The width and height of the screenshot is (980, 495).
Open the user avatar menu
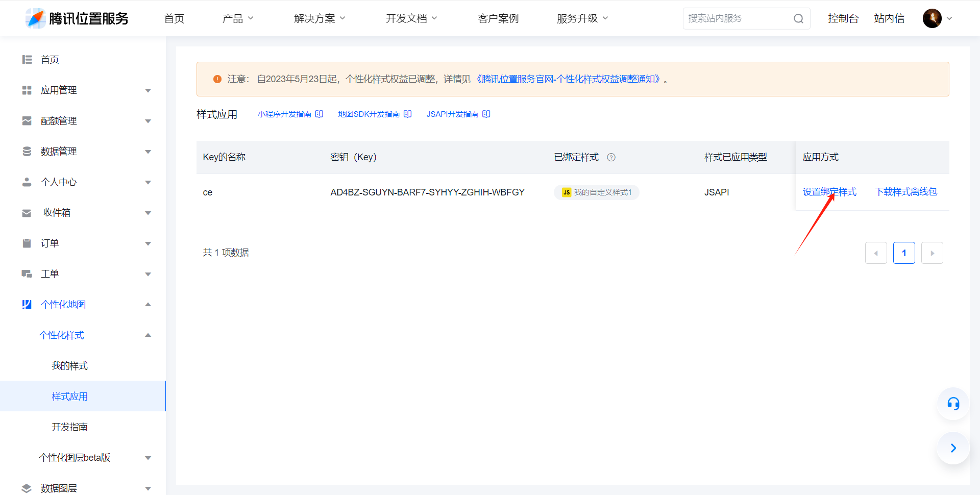coord(938,18)
